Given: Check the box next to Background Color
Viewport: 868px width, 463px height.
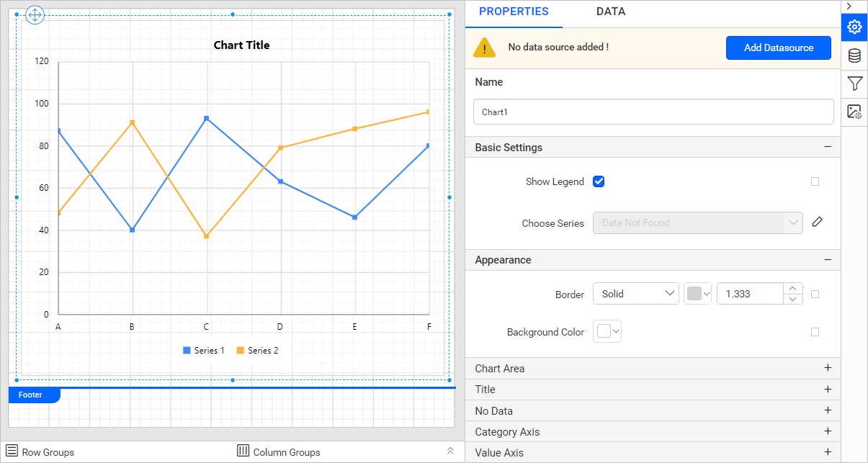Looking at the screenshot, I should [815, 331].
